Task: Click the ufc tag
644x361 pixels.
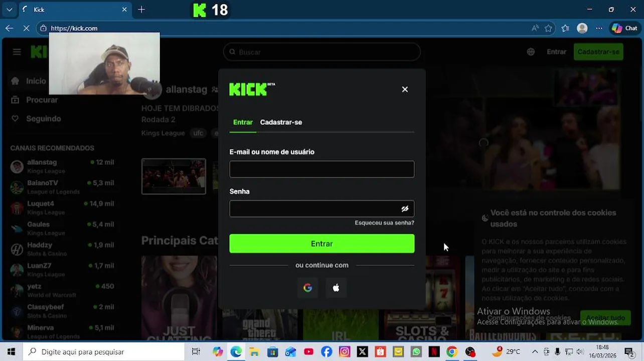Action: click(x=199, y=133)
